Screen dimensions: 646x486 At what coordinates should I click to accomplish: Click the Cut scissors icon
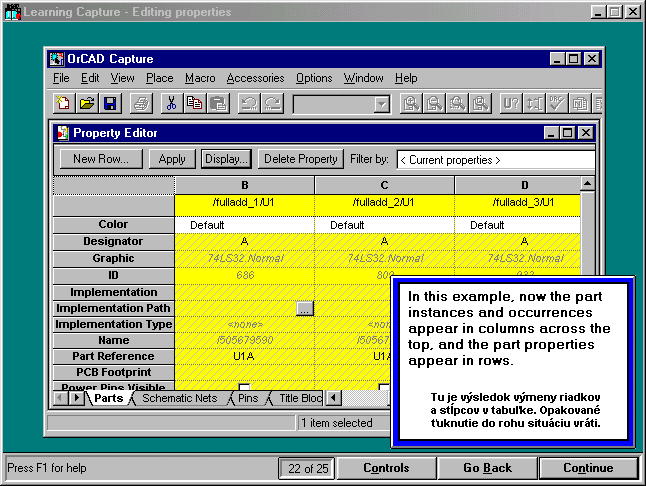(171, 103)
